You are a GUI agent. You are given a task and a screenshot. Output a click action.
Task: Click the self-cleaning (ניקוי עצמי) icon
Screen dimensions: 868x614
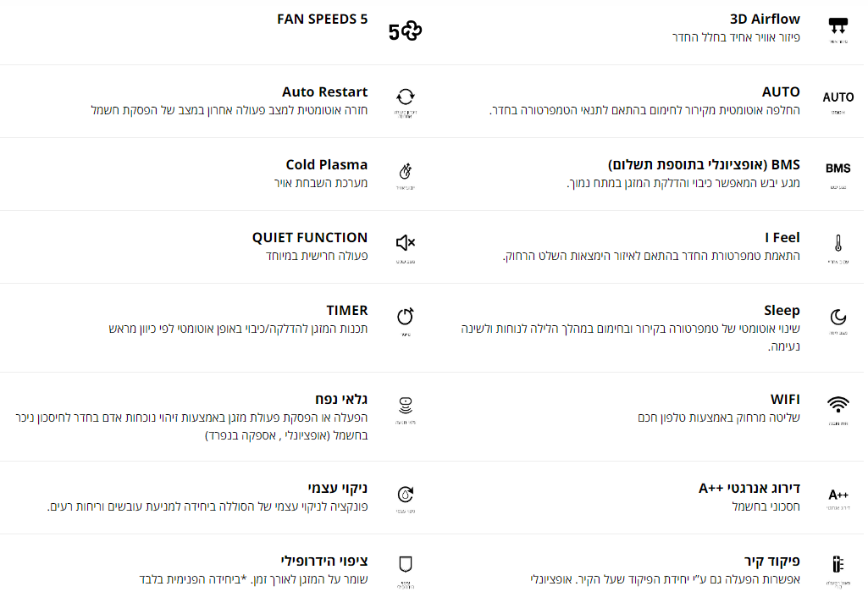pyautogui.click(x=406, y=495)
